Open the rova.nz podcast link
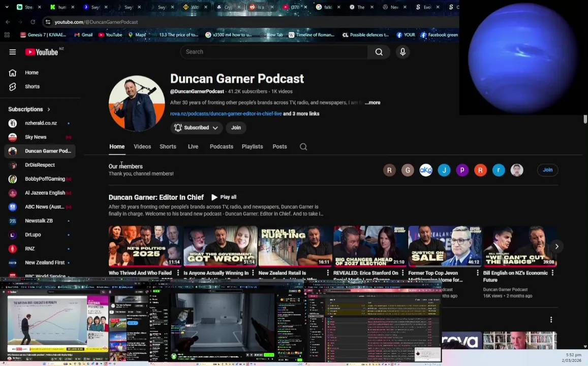This screenshot has height=366, width=588. pos(226,114)
